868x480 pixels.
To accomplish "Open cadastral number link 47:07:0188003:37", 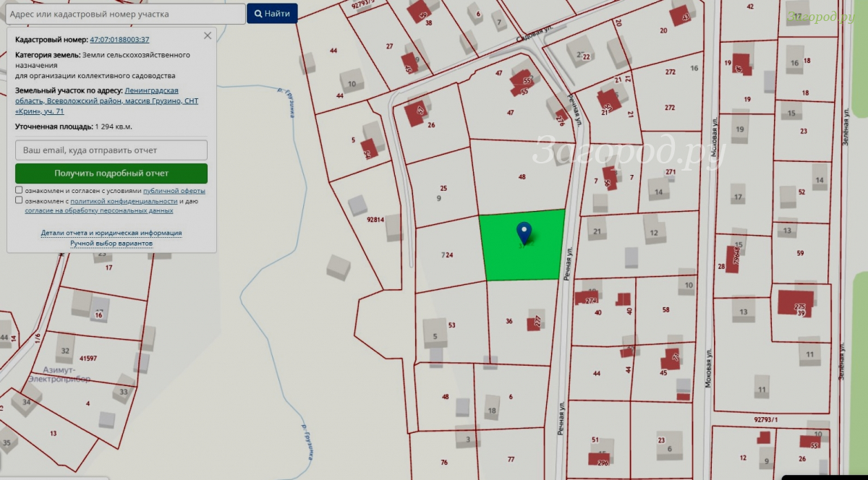I will (119, 40).
